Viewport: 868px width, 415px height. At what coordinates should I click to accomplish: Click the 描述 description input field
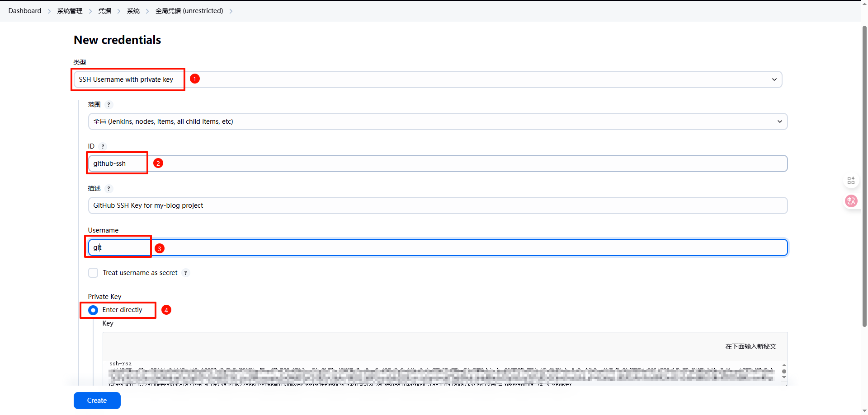[x=437, y=205]
